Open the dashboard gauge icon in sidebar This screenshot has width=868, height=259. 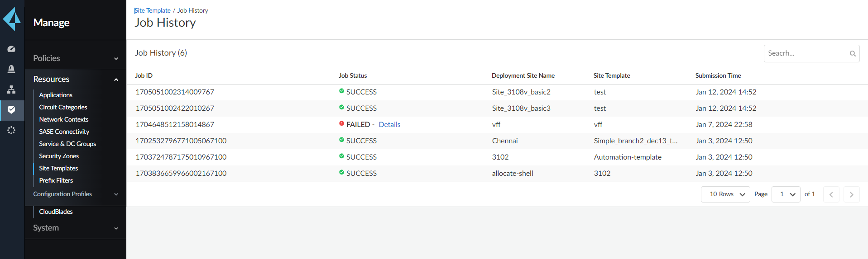(11, 49)
